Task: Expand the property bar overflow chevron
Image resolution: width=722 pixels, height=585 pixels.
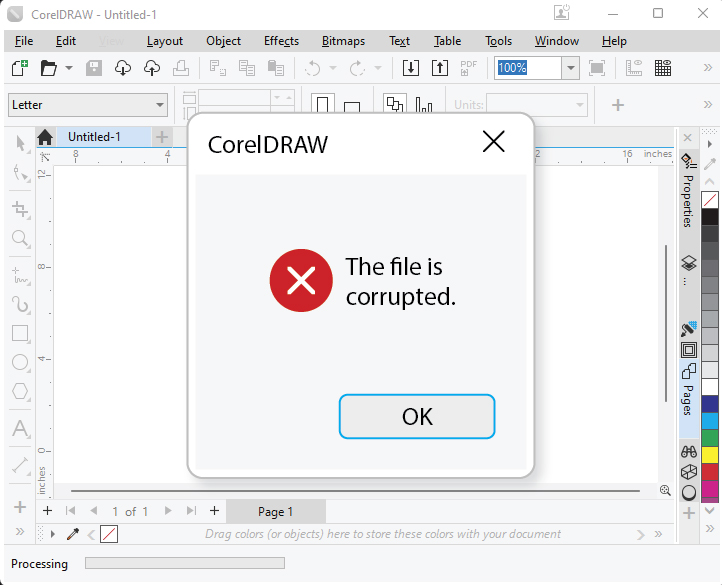Action: (708, 105)
